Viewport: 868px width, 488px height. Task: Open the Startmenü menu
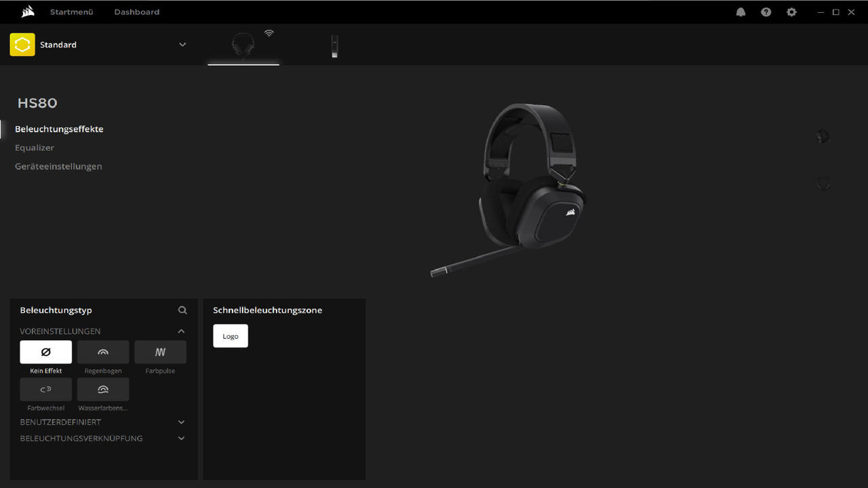tap(71, 12)
